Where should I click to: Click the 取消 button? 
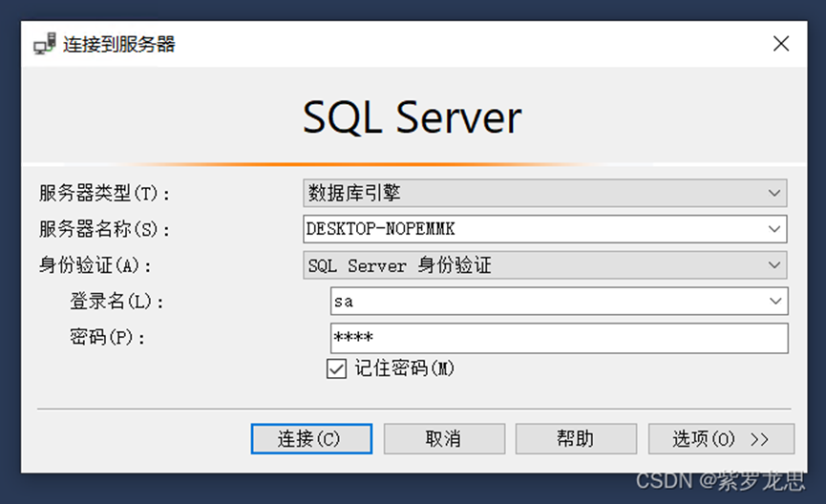click(x=444, y=439)
